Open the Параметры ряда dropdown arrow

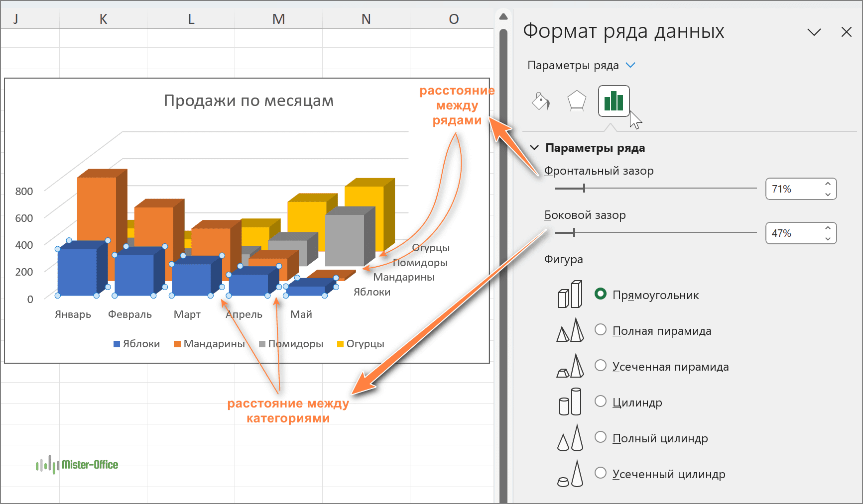(x=630, y=65)
